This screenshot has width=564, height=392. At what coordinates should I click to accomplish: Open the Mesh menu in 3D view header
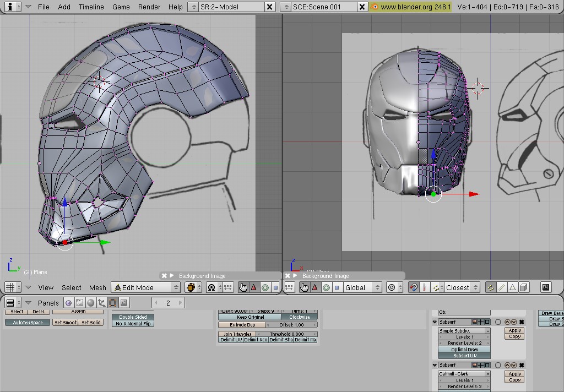point(97,287)
